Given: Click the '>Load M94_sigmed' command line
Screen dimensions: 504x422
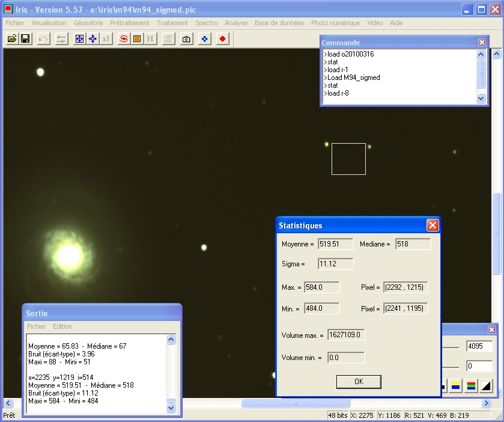Looking at the screenshot, I should click(352, 78).
